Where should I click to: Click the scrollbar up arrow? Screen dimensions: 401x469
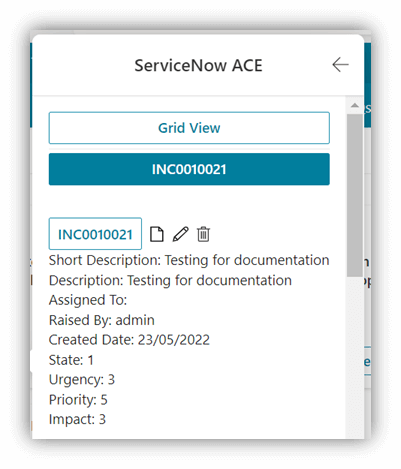(x=355, y=105)
